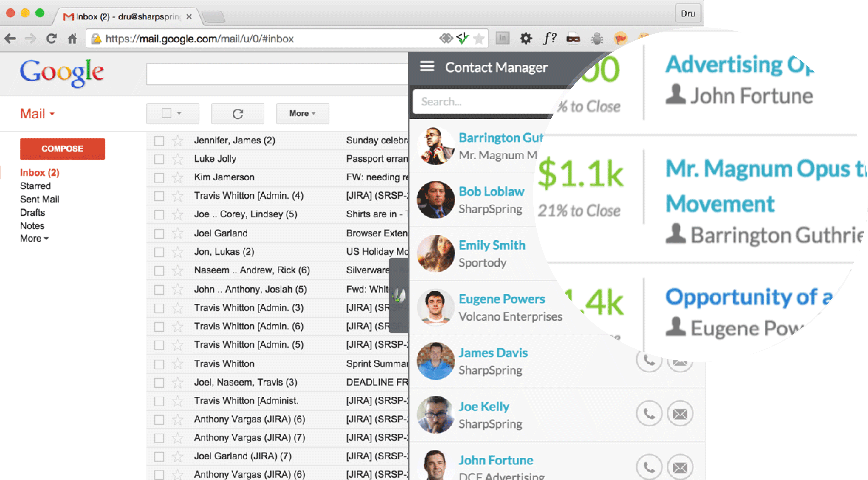Screen dimensions: 868x480
Task: Click the Gmail refresh button
Action: click(238, 114)
